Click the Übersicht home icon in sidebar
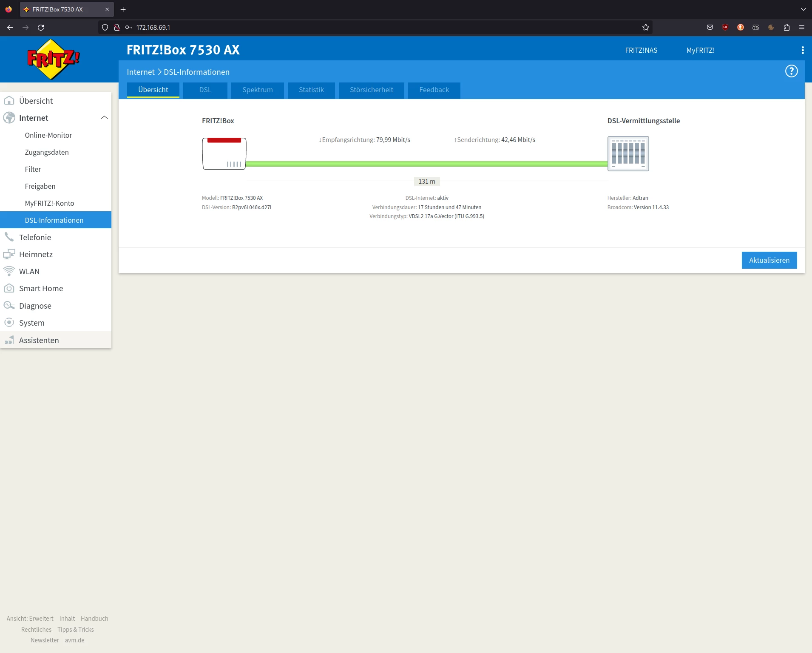812x653 pixels. coord(9,101)
